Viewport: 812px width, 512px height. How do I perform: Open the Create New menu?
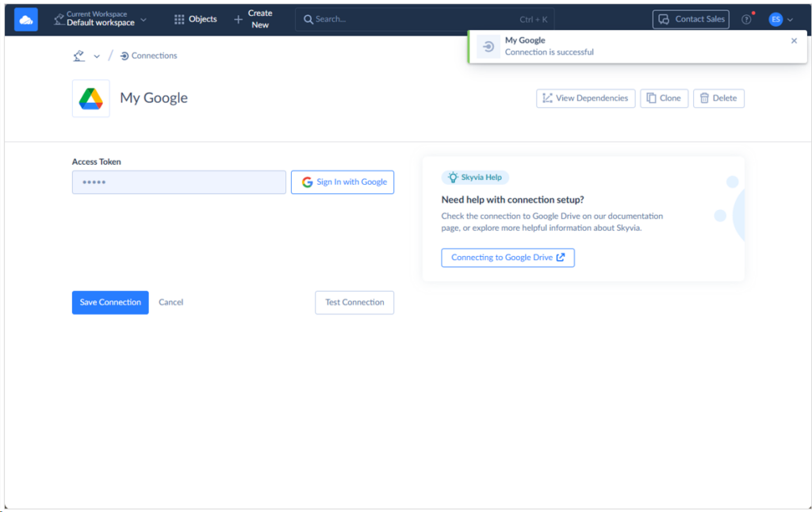pos(253,19)
